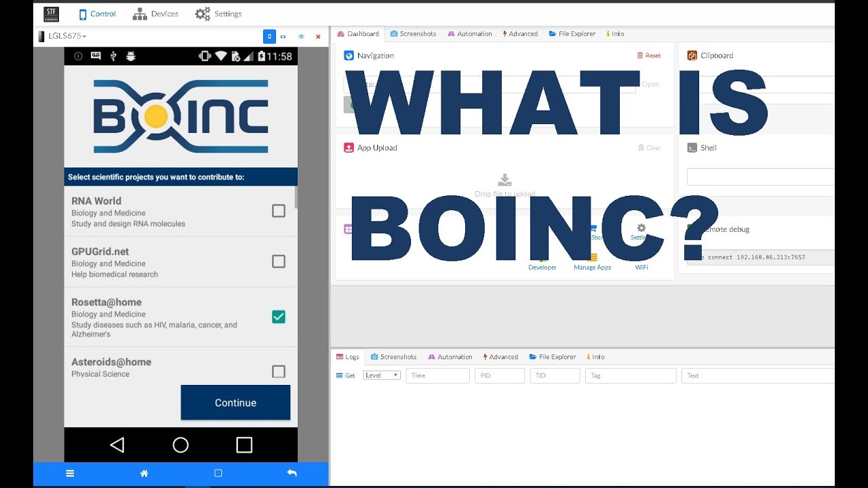Click the Clipboard panel icon

pyautogui.click(x=692, y=56)
